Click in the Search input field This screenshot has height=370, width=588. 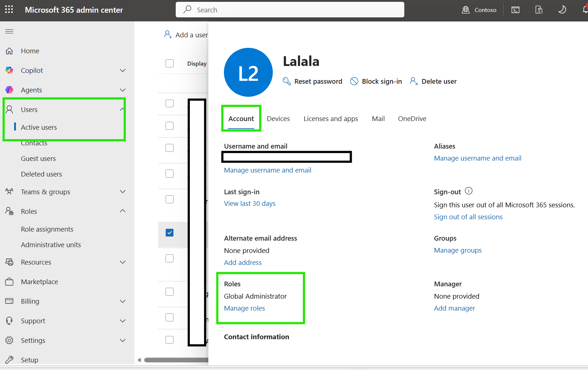click(x=290, y=10)
